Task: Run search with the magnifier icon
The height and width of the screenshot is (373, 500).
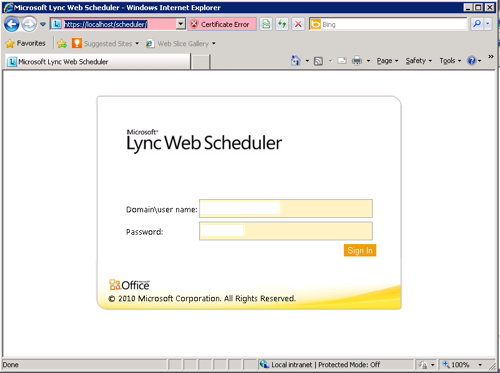Action: [477, 24]
